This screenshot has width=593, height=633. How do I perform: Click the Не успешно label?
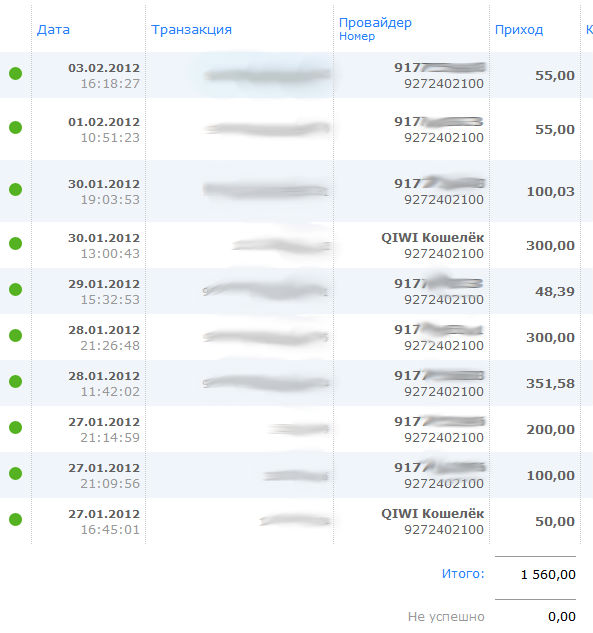click(446, 617)
